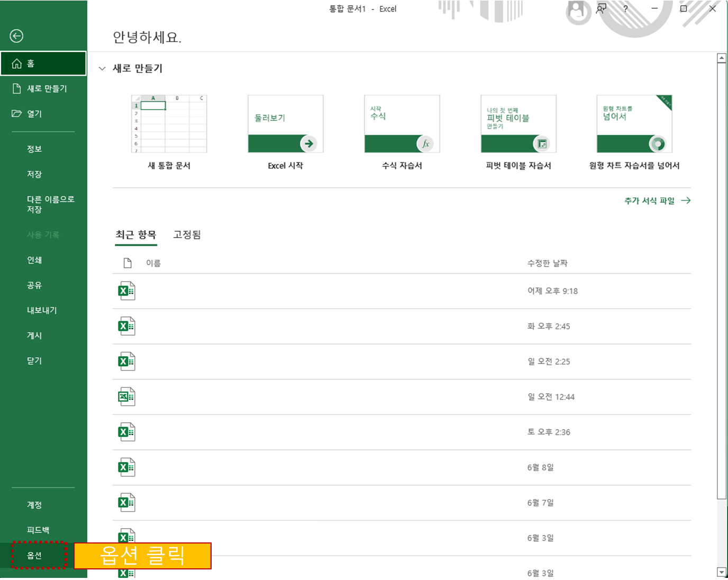
Task: Select the 피벗 테이블 자습서 template
Action: click(x=518, y=124)
